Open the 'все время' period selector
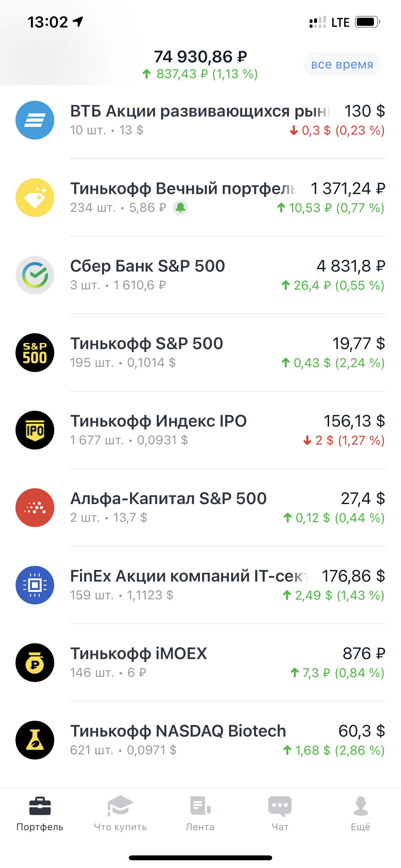This screenshot has width=401, height=868. [342, 64]
